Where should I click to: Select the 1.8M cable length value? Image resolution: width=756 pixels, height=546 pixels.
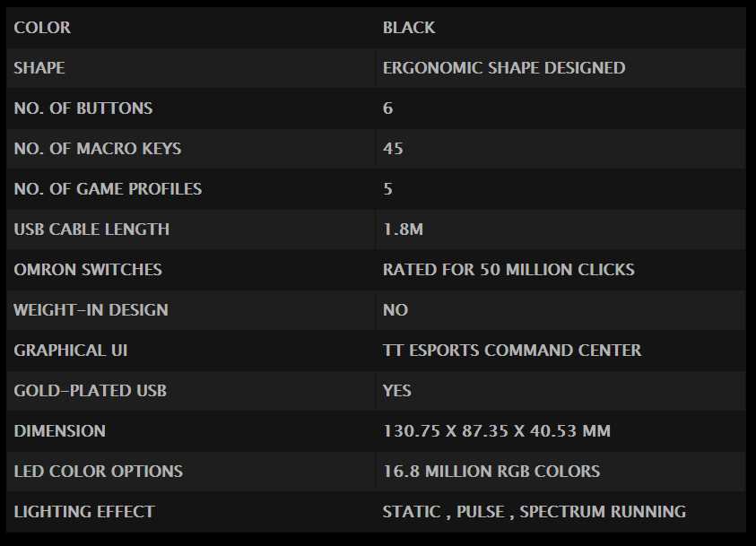pos(403,230)
